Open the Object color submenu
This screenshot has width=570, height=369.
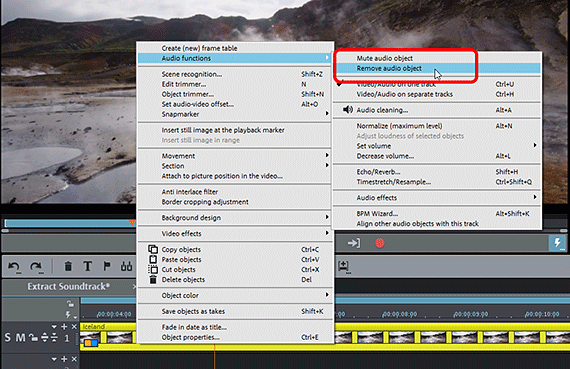click(234, 296)
